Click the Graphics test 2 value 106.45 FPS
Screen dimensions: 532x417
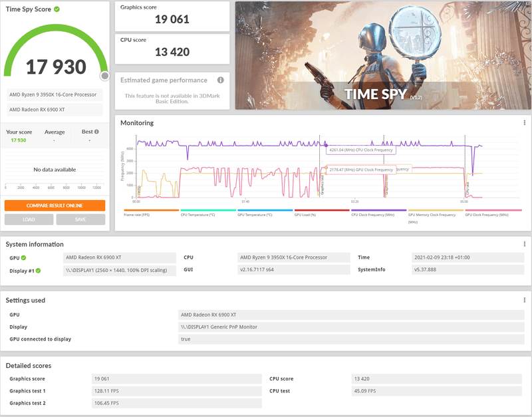[177, 403]
